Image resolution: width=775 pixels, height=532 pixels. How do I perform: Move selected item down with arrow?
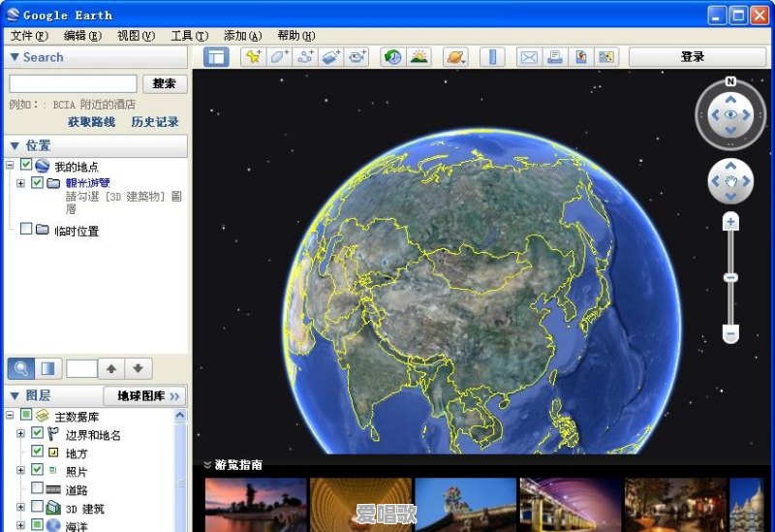point(139,368)
